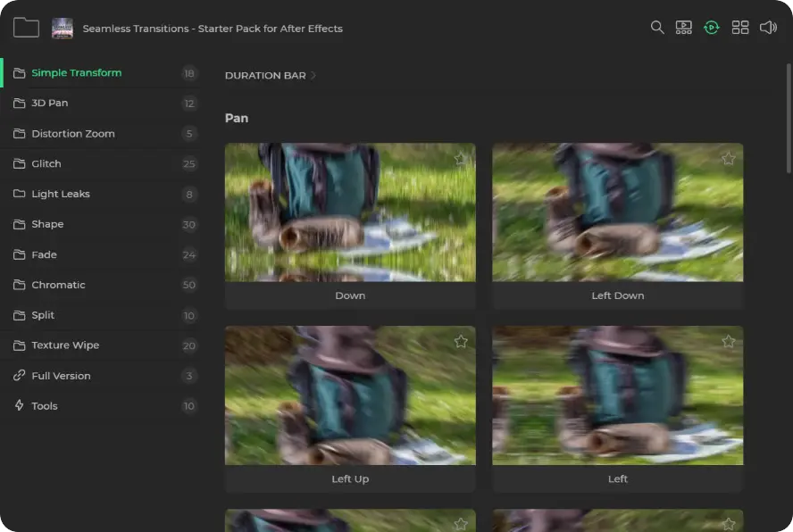
Task: Open the Fade category
Action: (x=100, y=255)
